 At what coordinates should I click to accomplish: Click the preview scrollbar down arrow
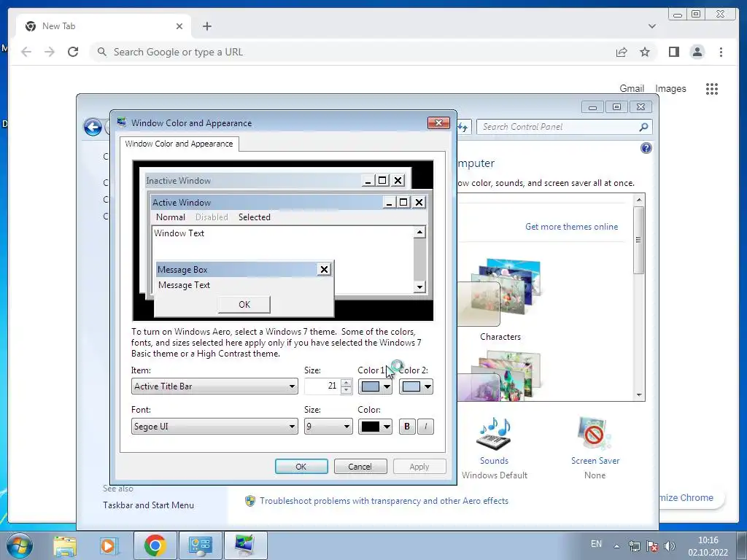(x=419, y=287)
